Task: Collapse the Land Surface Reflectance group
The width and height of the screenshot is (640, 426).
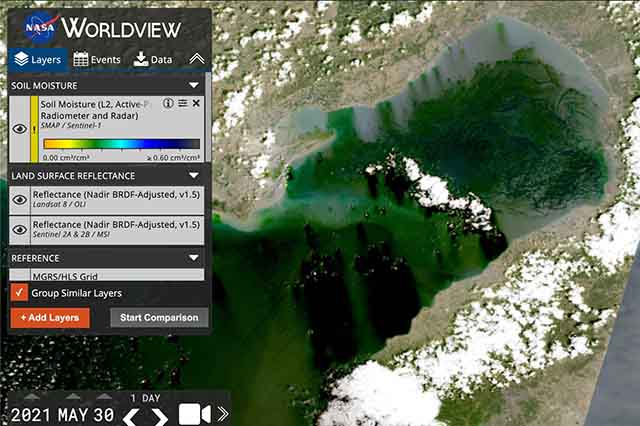Action: [x=194, y=176]
